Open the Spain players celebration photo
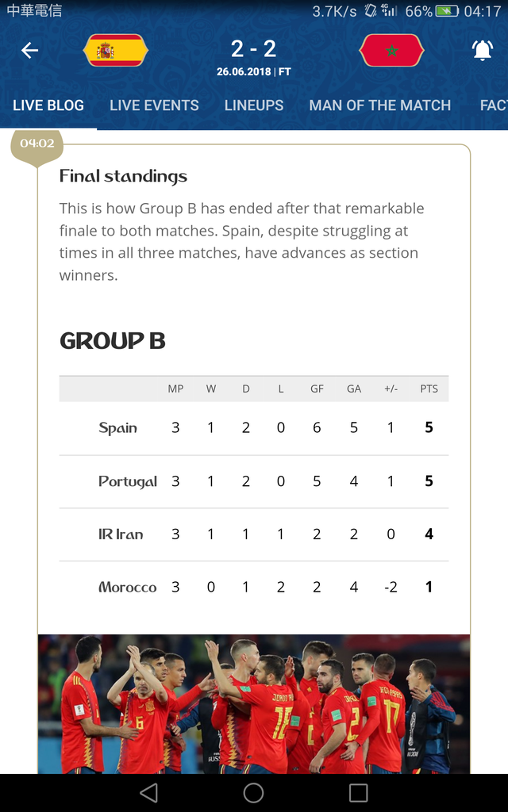 [x=254, y=704]
